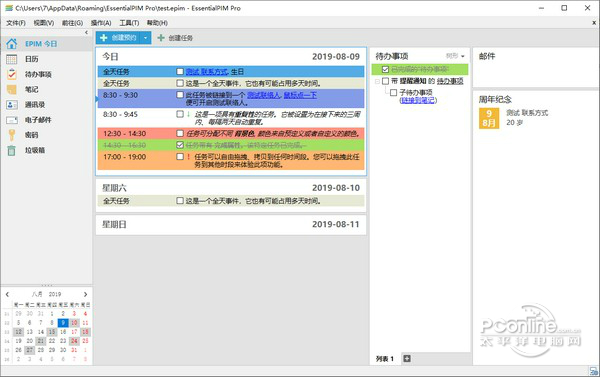Select day 15 in the mini calendar
The height and width of the screenshot is (377, 600).
pyautogui.click(x=52, y=332)
